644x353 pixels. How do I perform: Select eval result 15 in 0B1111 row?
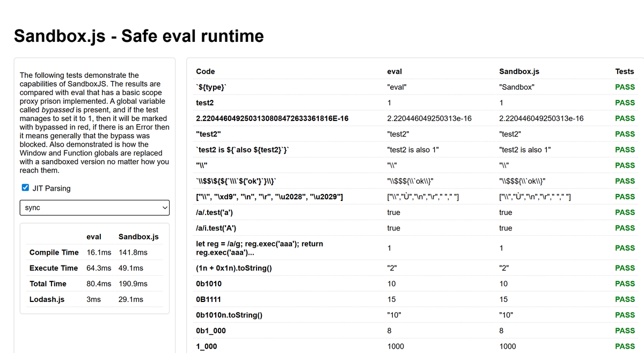(x=391, y=299)
